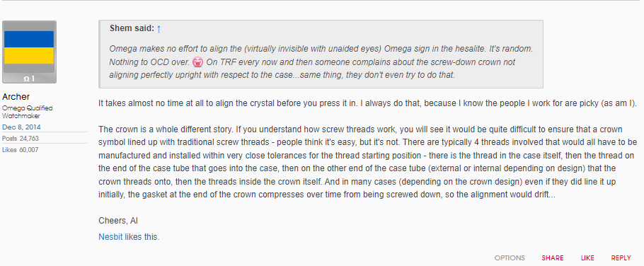Click the "Omega Qualified Watchmaker" user title
The width and height of the screenshot is (644, 266).
[x=27, y=112]
